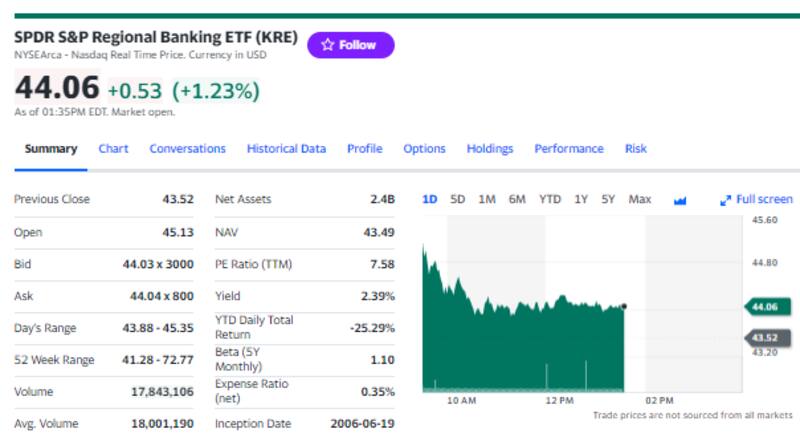The image size is (800, 437).
Task: Expand chart with Full screen link
Action: click(x=756, y=199)
